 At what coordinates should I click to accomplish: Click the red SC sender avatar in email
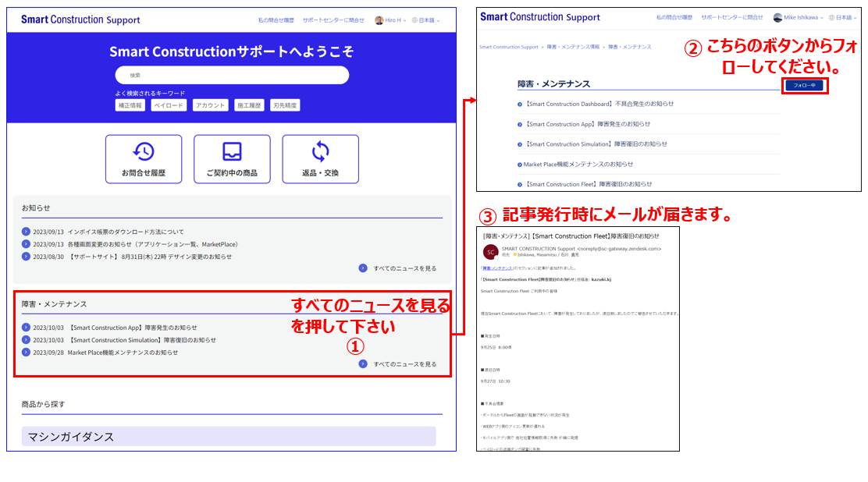click(x=490, y=252)
